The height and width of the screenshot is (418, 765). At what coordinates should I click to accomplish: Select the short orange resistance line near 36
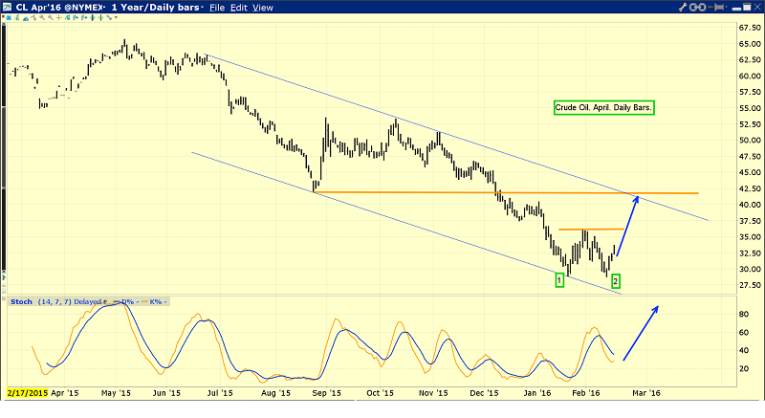590,230
